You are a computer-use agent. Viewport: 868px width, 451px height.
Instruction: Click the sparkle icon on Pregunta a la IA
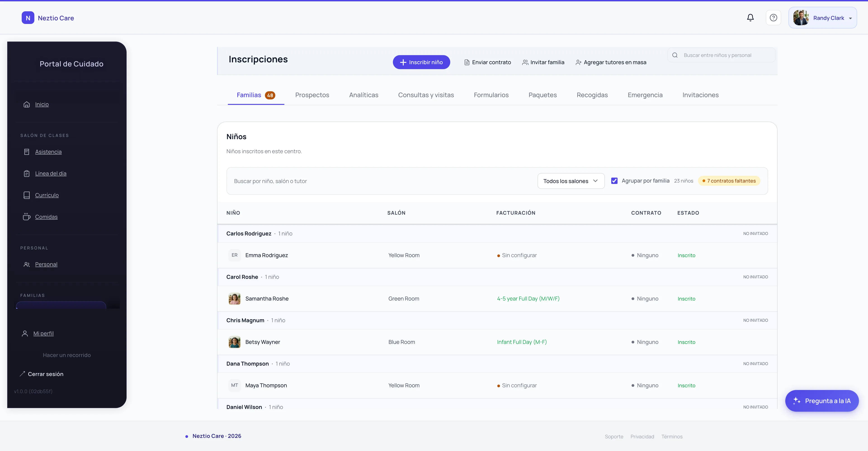pos(797,401)
